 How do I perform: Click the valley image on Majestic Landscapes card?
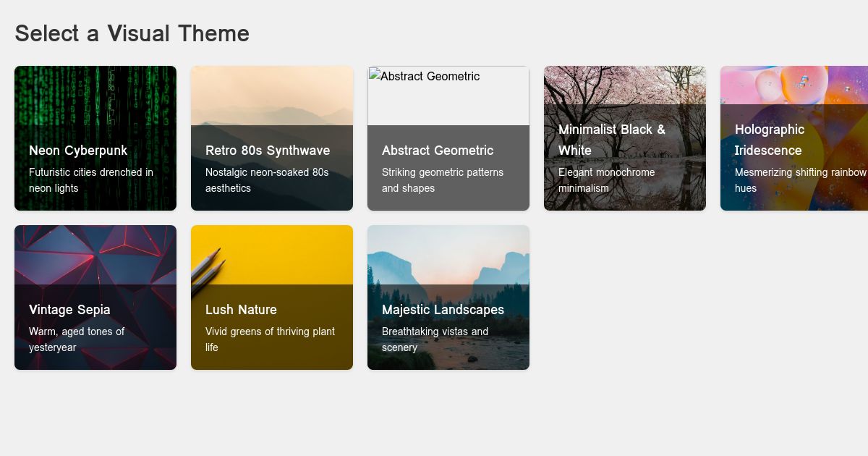point(448,253)
